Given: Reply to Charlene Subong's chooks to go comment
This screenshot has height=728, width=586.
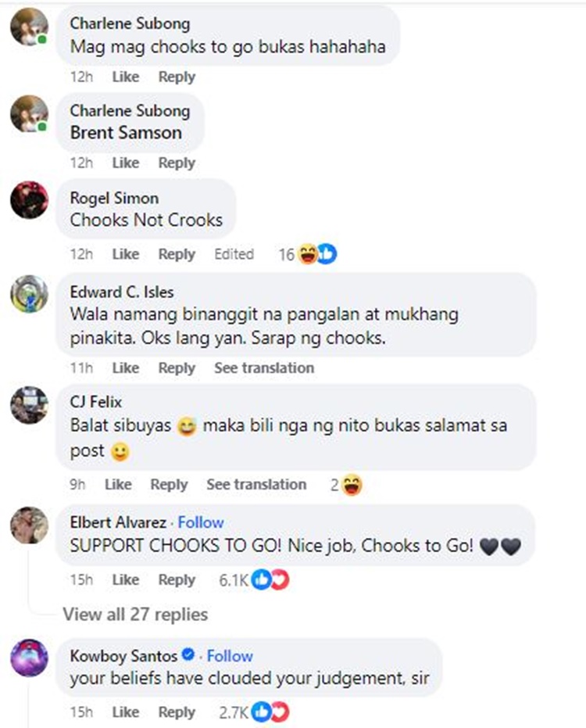Looking at the screenshot, I should click(177, 77).
